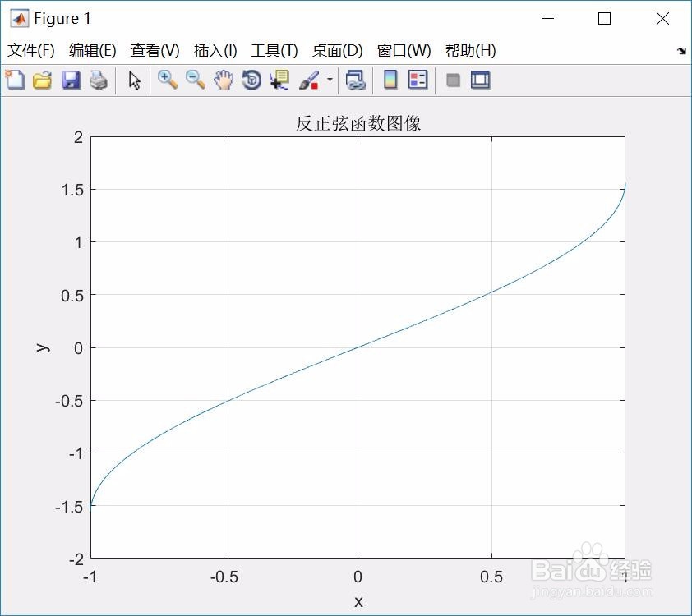Insert a legend via toolbar icon
The image size is (692, 616).
[x=418, y=80]
